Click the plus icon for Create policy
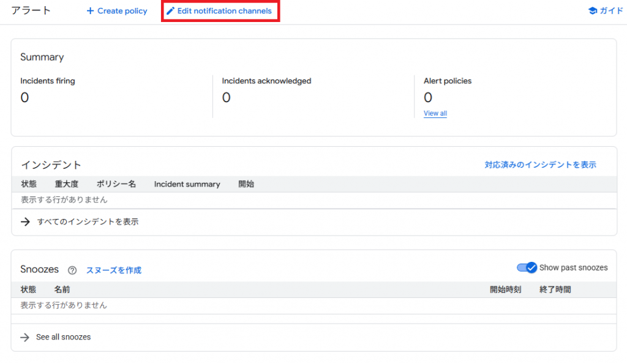Screen dimensions: 627x364 pos(90,11)
